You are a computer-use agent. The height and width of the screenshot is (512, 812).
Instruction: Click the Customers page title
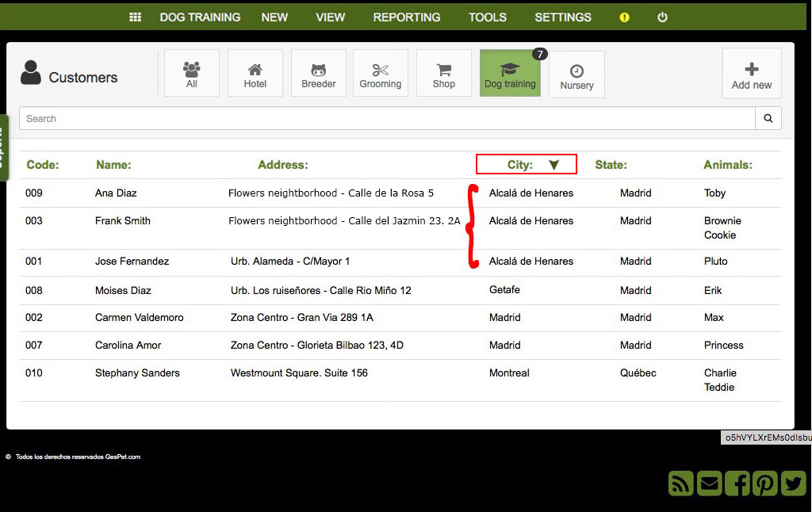82,78
